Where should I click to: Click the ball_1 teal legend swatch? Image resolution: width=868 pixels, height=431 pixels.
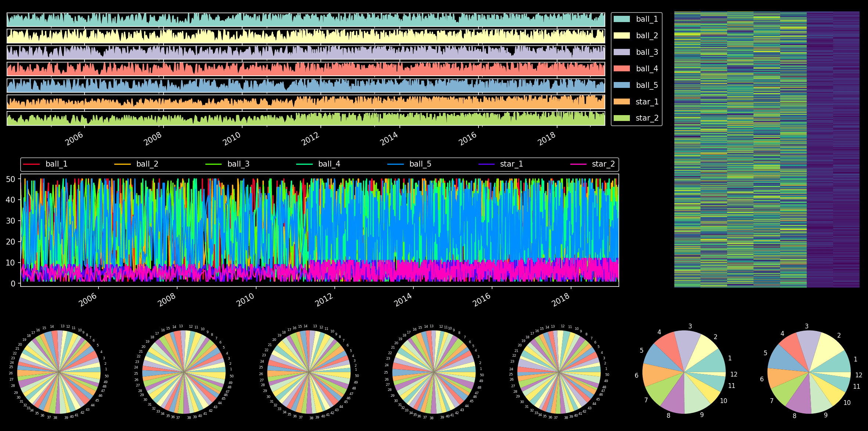(621, 19)
